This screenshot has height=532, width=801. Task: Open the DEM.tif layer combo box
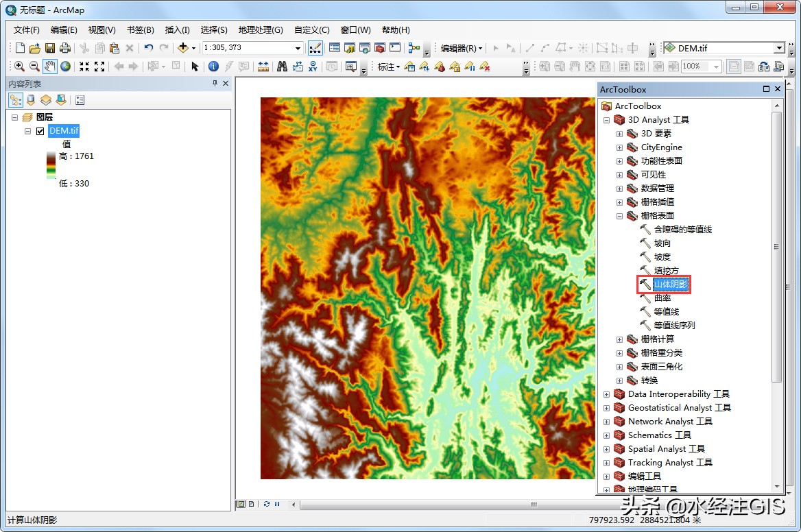(x=724, y=48)
